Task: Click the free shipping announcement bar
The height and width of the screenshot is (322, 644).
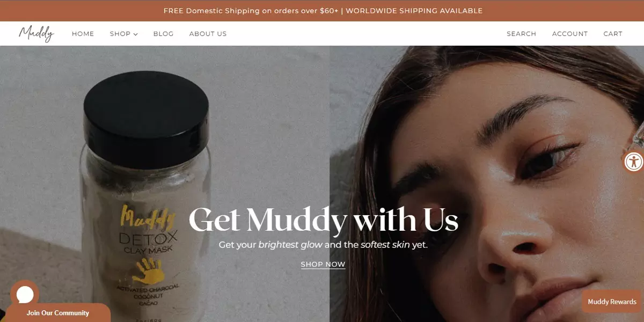Action: coord(322,11)
